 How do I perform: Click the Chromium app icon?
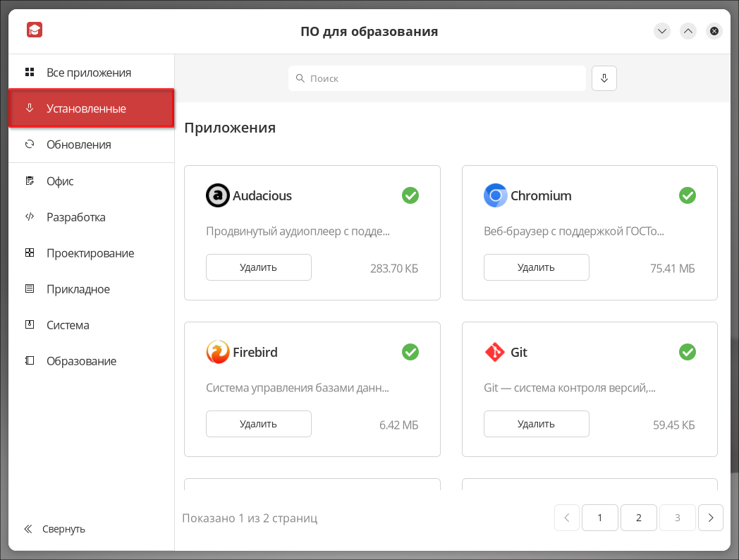coord(495,195)
